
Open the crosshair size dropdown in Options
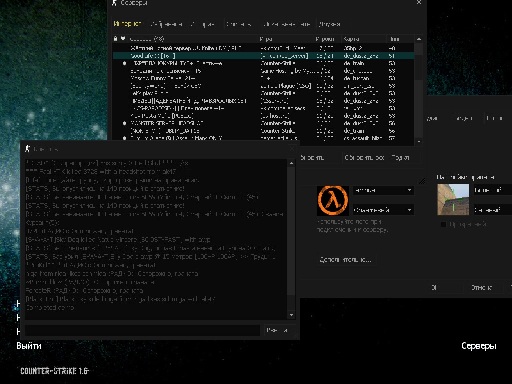coord(493,190)
